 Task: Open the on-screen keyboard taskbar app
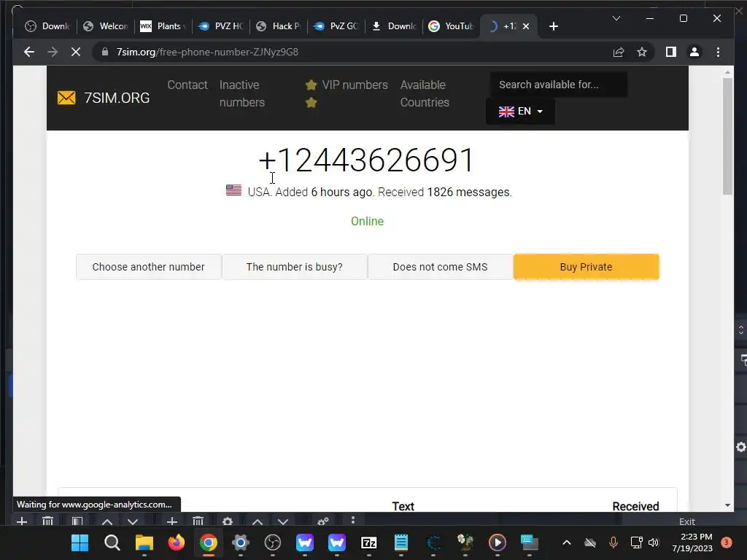click(530, 542)
